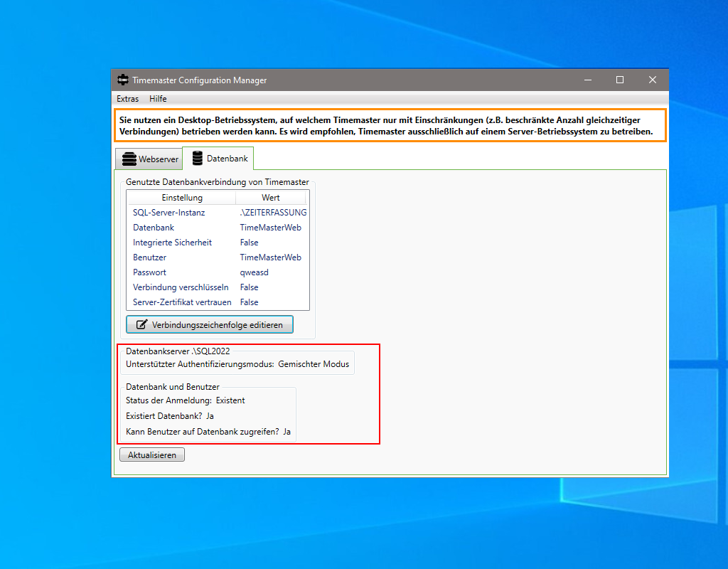728x569 pixels.
Task: Click the Wert column header
Action: (x=271, y=197)
